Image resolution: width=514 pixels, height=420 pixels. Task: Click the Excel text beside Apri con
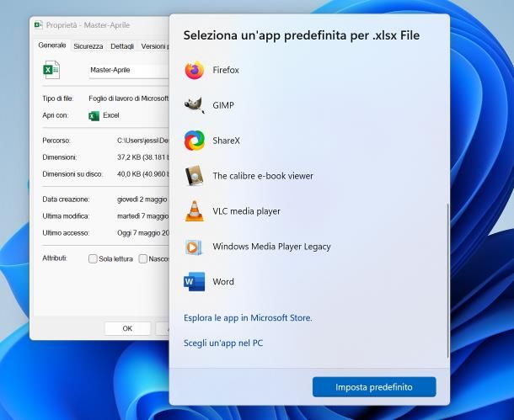tap(111, 115)
